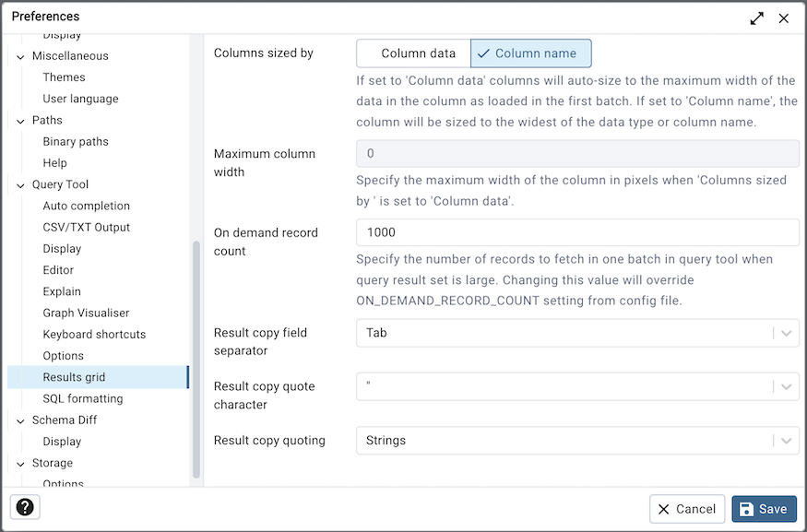
Task: Cancel out of the Preferences dialog
Action: (x=686, y=508)
